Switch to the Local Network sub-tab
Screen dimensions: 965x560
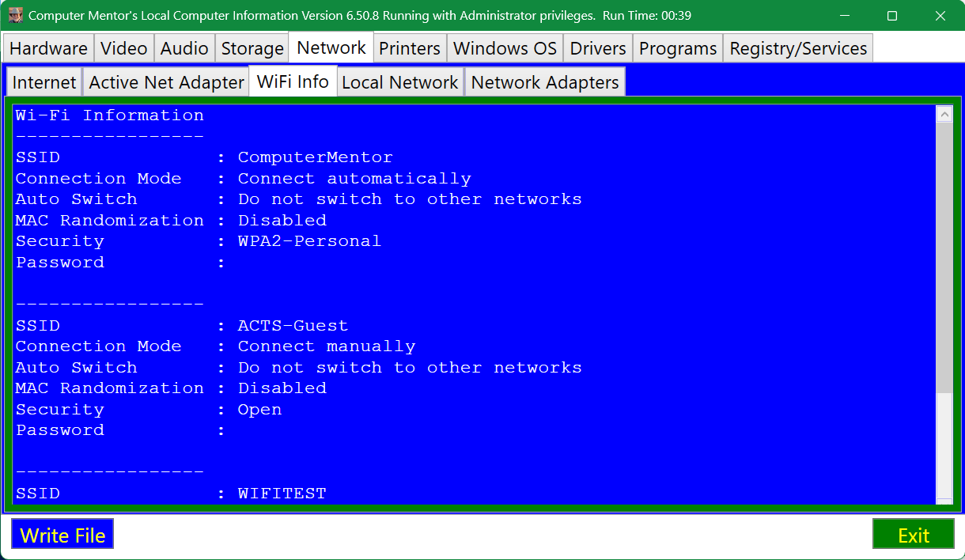point(400,82)
